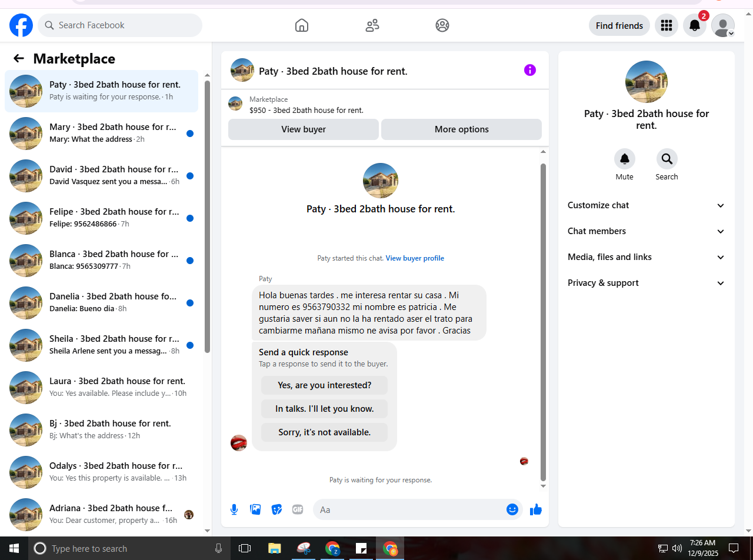Image resolution: width=753 pixels, height=560 pixels.
Task: Open the volume icon in system tray
Action: click(677, 548)
